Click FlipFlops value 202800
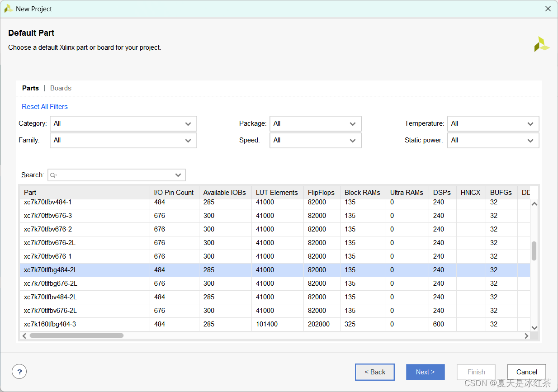This screenshot has height=392, width=558. (319, 324)
